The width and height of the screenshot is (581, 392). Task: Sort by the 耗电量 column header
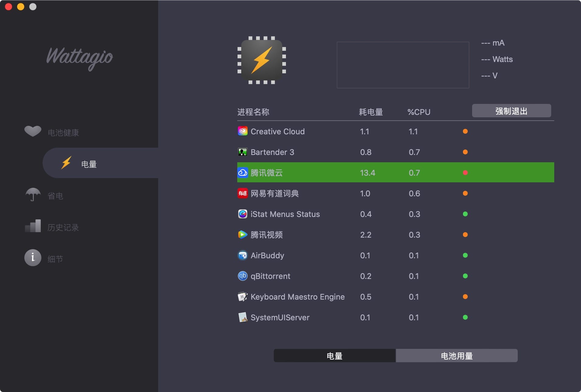point(371,112)
